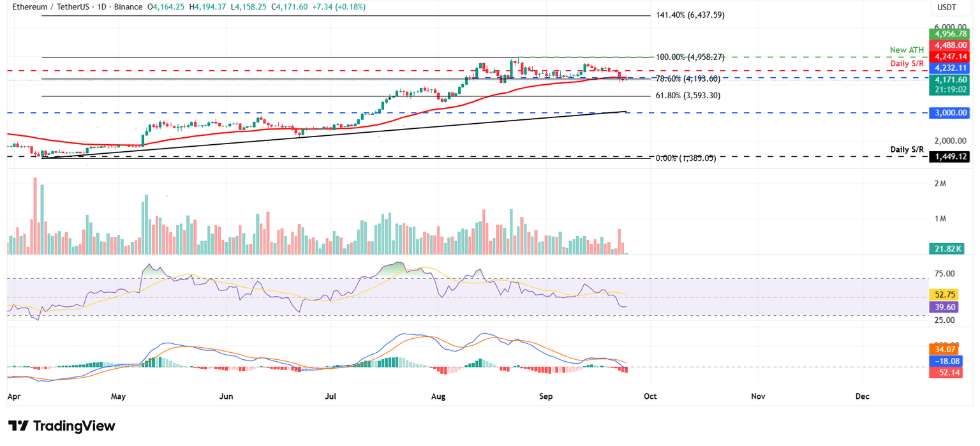Viewport: 980px width, 446px height.
Task: Click the TradingView logo watermark
Action: (x=60, y=426)
